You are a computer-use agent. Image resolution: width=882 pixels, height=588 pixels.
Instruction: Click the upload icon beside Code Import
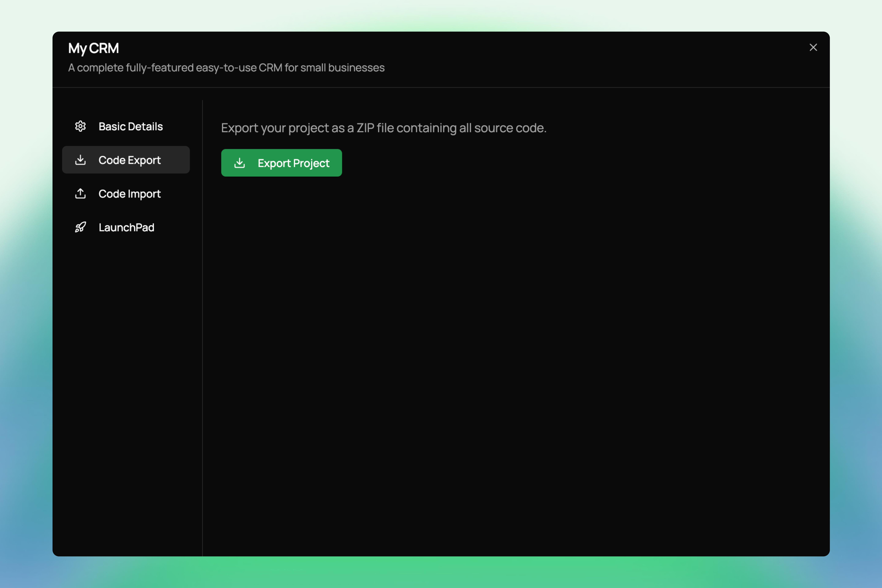tap(80, 194)
